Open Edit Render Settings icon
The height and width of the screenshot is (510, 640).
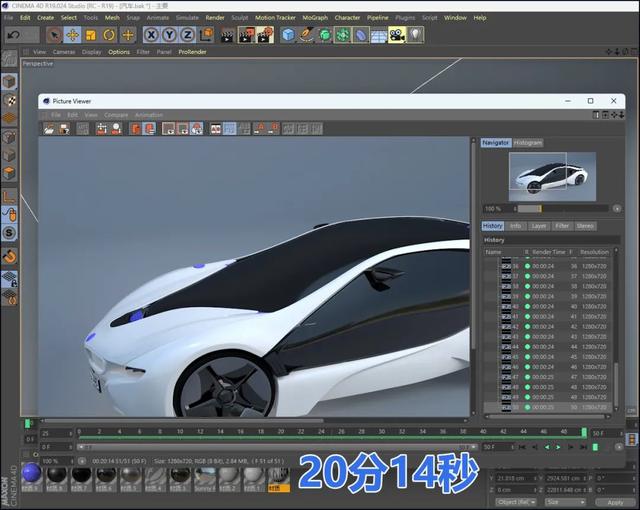(265, 35)
